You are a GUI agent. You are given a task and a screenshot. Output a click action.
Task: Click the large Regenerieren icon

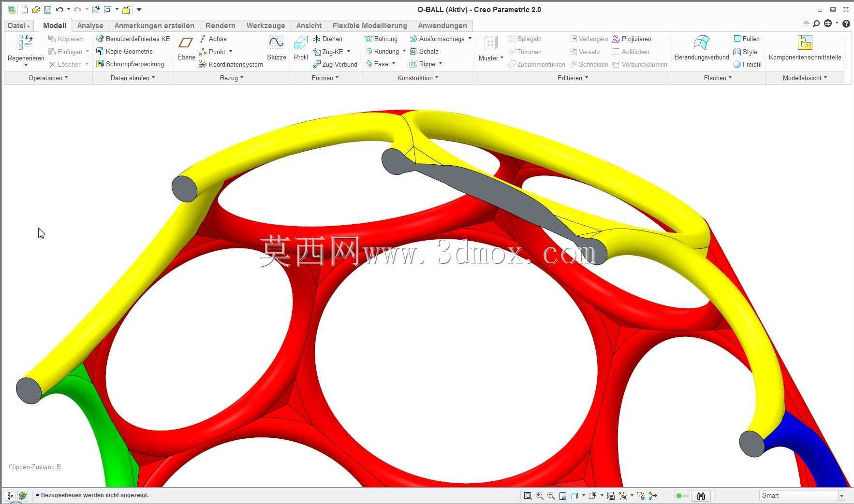pos(26,42)
